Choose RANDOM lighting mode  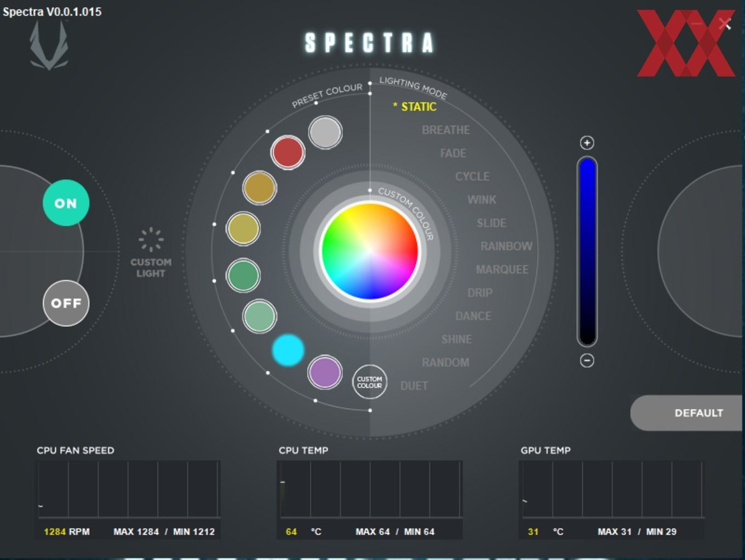[x=445, y=363]
